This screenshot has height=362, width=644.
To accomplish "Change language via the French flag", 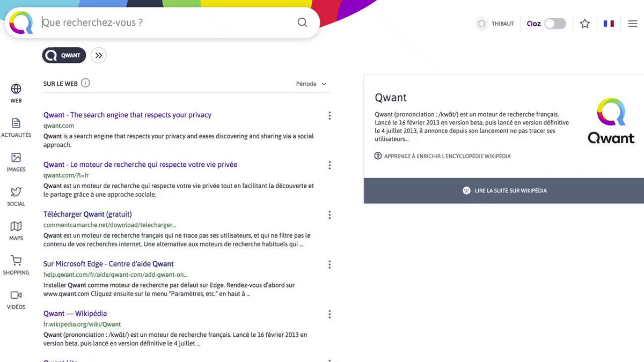I will pyautogui.click(x=609, y=24).
